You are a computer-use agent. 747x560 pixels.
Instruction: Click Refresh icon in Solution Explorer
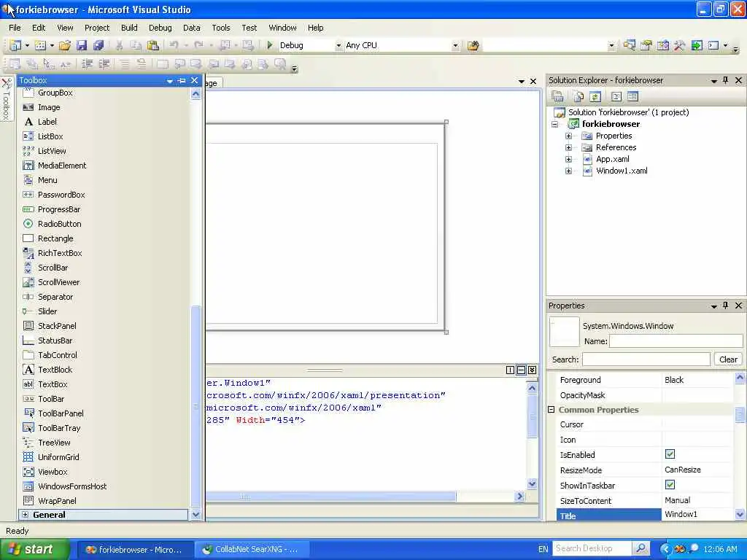pyautogui.click(x=595, y=97)
